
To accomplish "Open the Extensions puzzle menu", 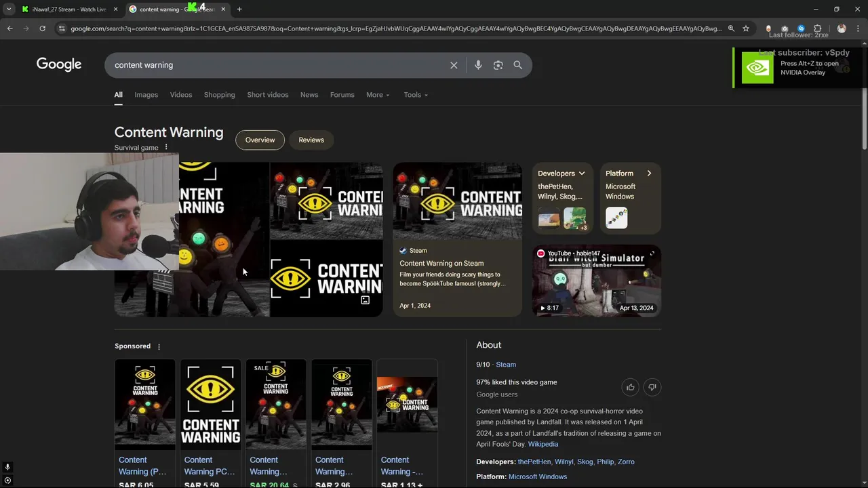I will 817,28.
